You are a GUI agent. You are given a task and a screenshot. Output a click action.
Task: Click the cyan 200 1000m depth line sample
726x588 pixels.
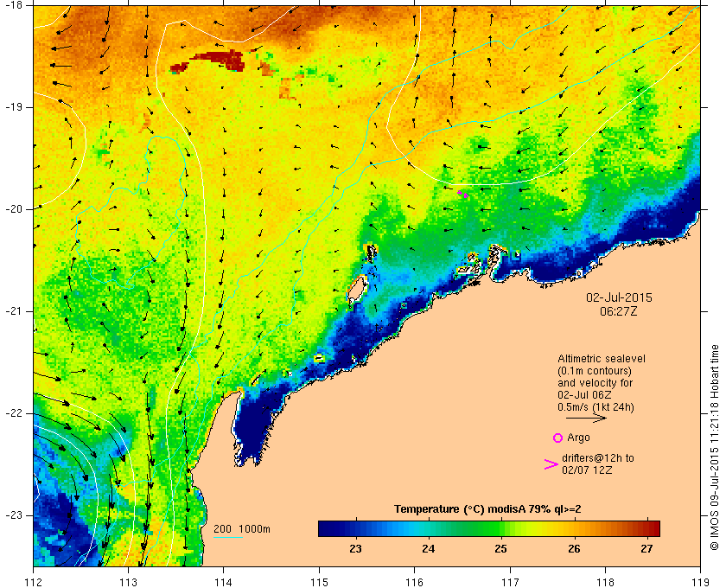pos(228,538)
